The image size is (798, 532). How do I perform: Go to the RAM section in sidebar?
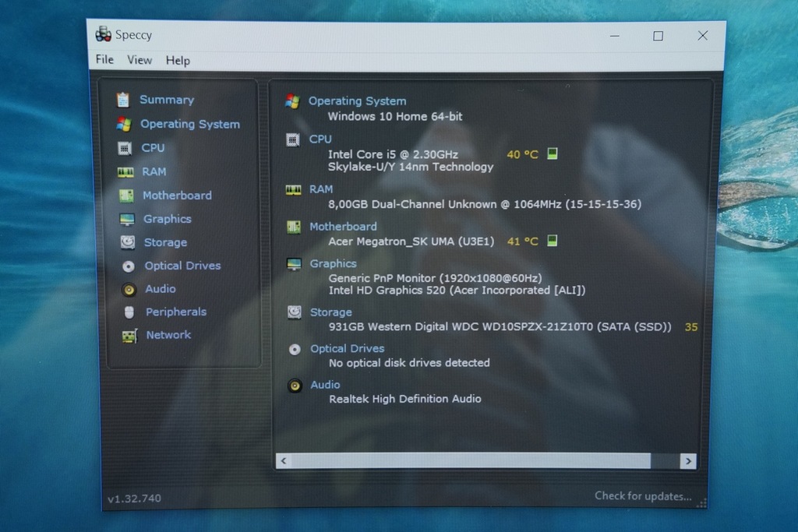coord(154,172)
